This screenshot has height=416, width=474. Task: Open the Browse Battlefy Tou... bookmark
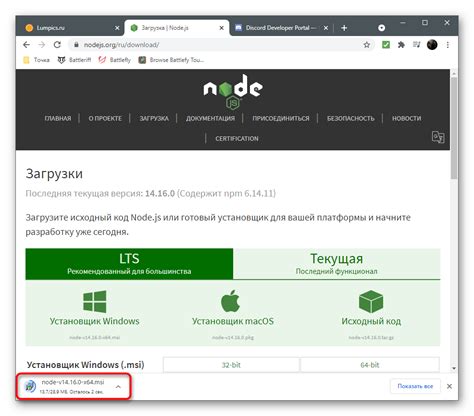tap(171, 60)
